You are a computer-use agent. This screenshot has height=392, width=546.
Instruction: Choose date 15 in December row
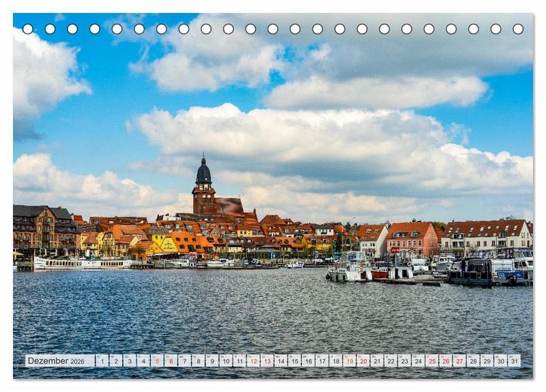pos(295,361)
